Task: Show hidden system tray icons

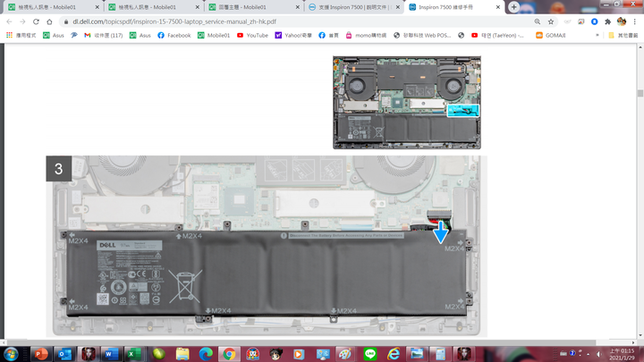Action: pos(589,354)
